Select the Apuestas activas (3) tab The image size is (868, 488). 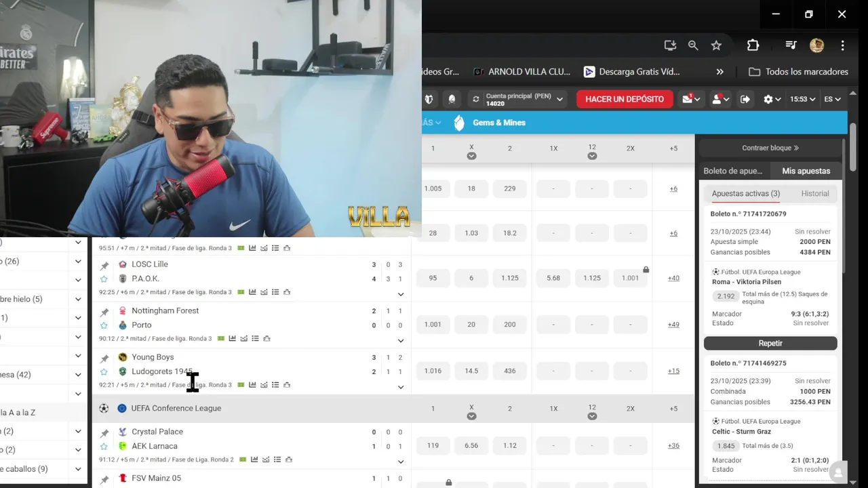point(745,193)
